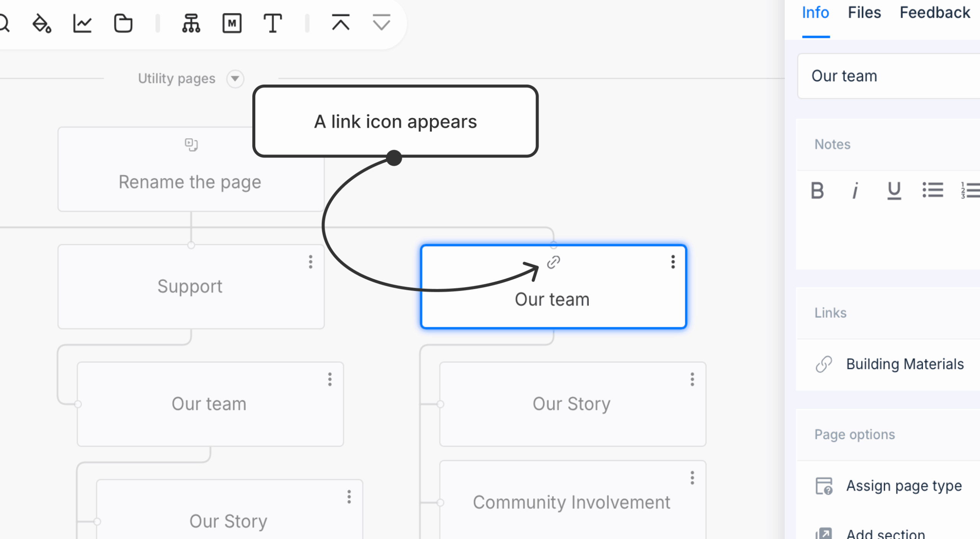Click the Assign page type icon

[824, 486]
